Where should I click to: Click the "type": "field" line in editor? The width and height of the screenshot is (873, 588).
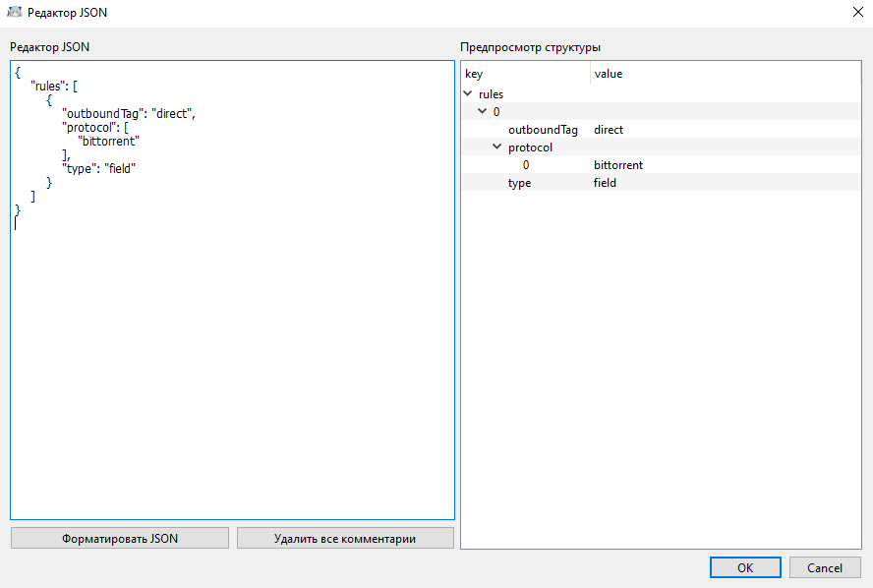(99, 168)
